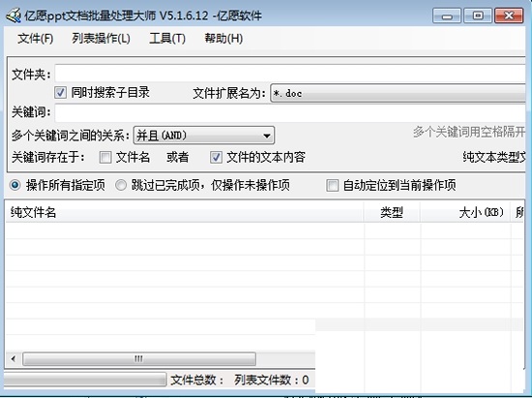Enable the 文件名 keyword checkbox
This screenshot has width=532, height=398.
pos(105,157)
